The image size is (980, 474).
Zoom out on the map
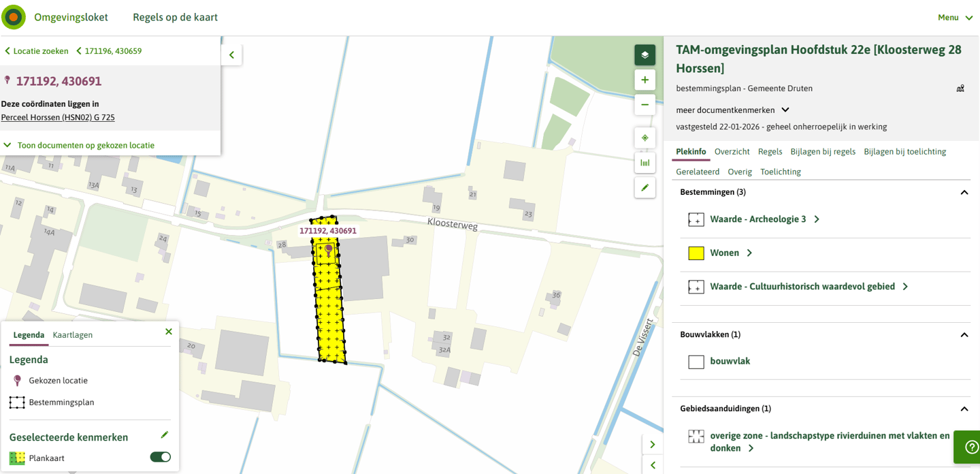point(644,105)
